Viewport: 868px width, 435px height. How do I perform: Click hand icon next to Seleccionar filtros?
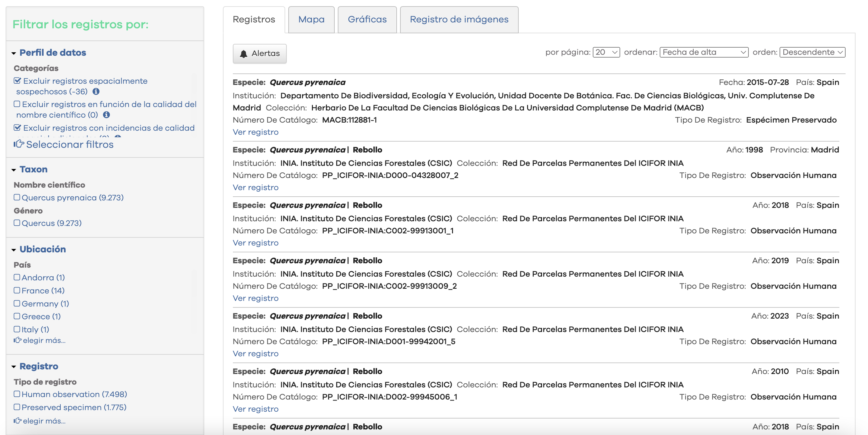pyautogui.click(x=19, y=144)
